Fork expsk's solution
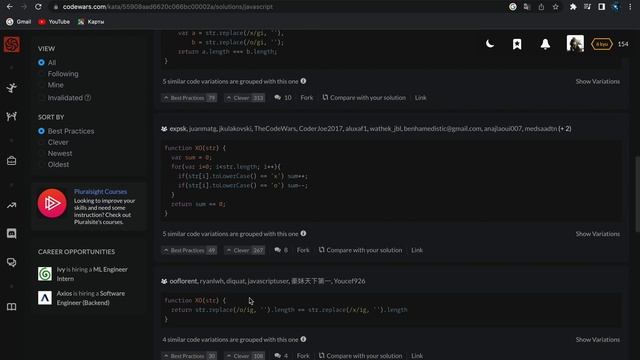640x360 pixels. [x=303, y=250]
